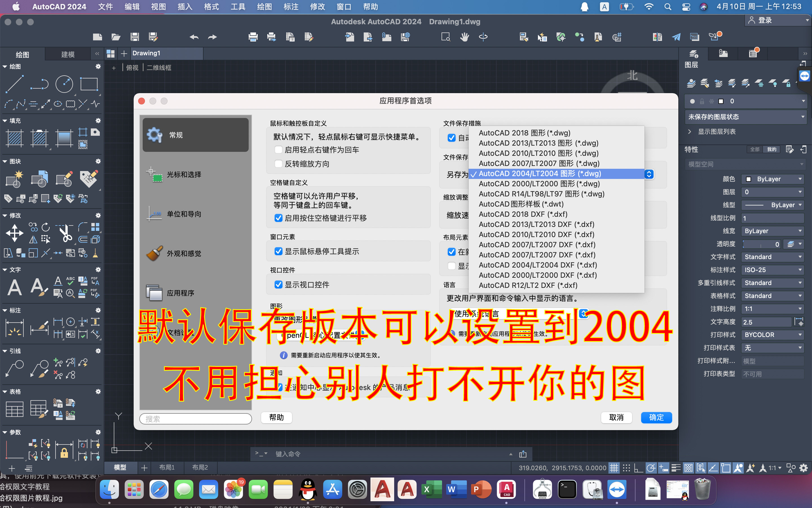Click the Redo arrow in toolbar

tap(212, 37)
